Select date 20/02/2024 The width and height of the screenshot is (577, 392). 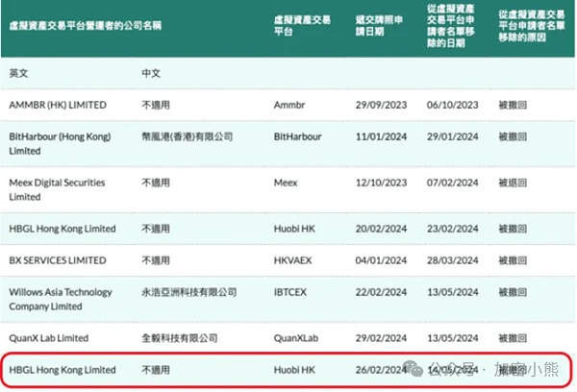(x=381, y=229)
